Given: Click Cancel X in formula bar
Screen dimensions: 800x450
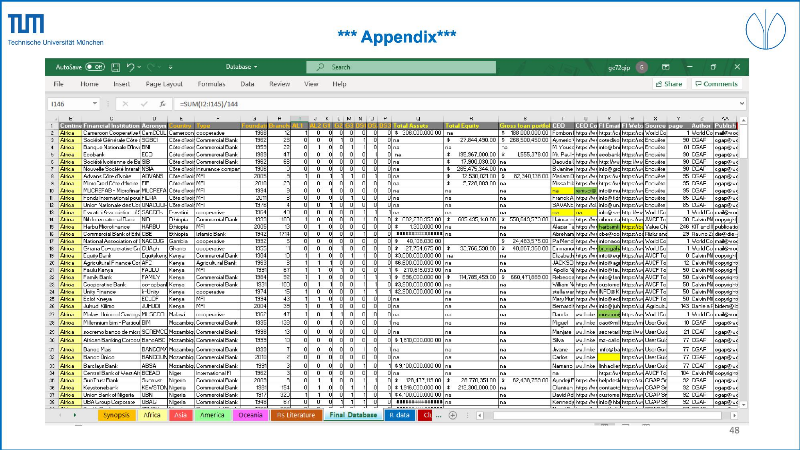Looking at the screenshot, I should click(125, 104).
